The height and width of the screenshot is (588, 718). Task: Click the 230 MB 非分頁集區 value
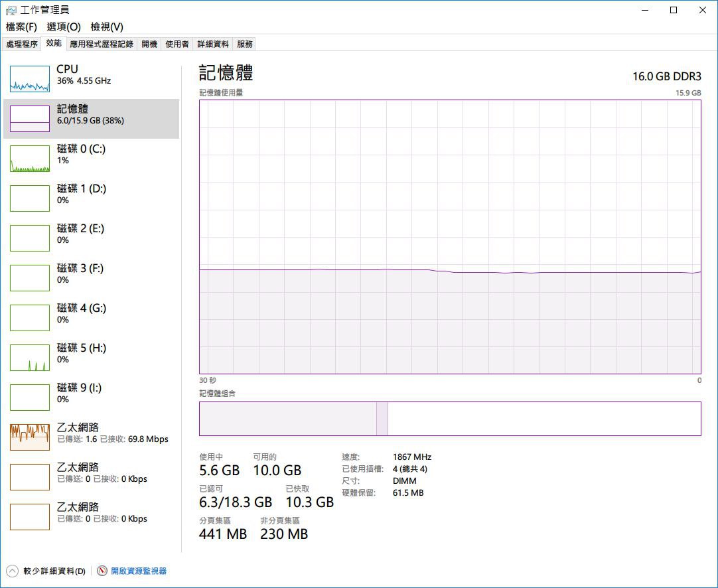(284, 534)
